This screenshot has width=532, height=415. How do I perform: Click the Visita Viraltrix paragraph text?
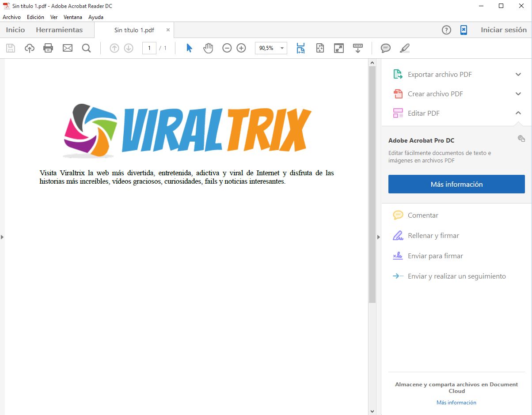pyautogui.click(x=186, y=177)
